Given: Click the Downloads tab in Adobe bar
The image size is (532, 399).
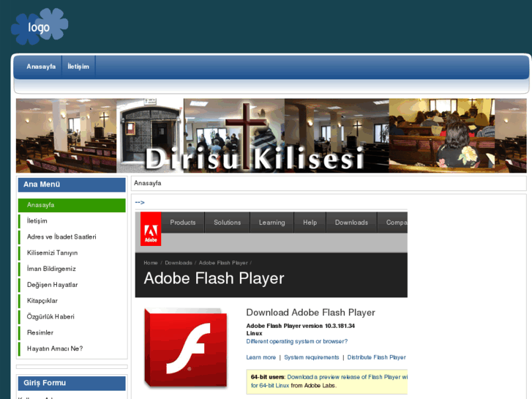Looking at the screenshot, I should [x=351, y=223].
